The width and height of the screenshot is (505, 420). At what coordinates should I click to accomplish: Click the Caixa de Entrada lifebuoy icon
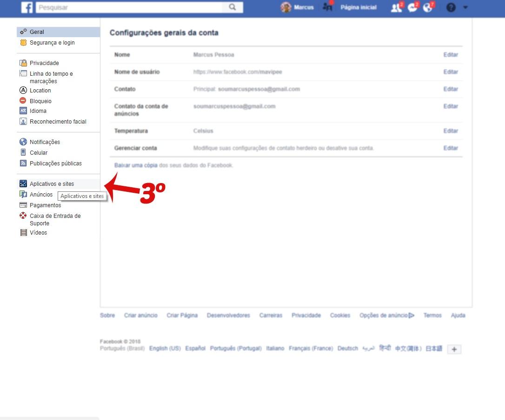23,216
